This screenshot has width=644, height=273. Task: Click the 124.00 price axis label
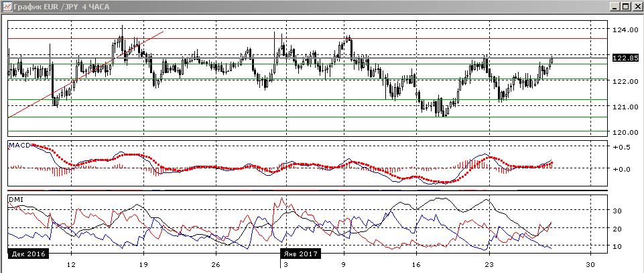[625, 30]
